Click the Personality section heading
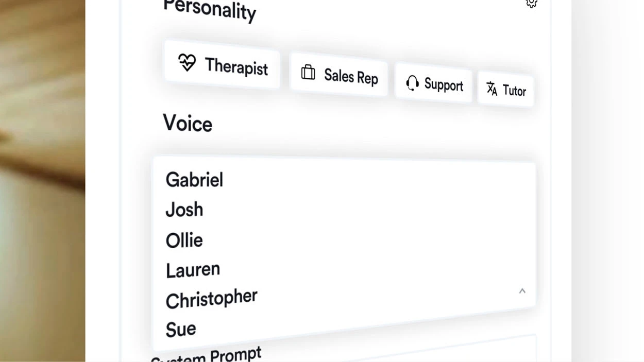 [210, 10]
